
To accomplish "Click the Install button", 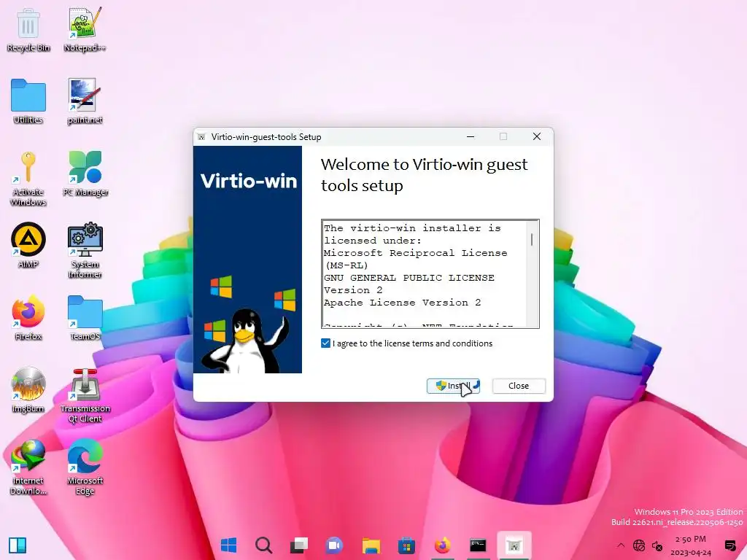I will click(453, 386).
